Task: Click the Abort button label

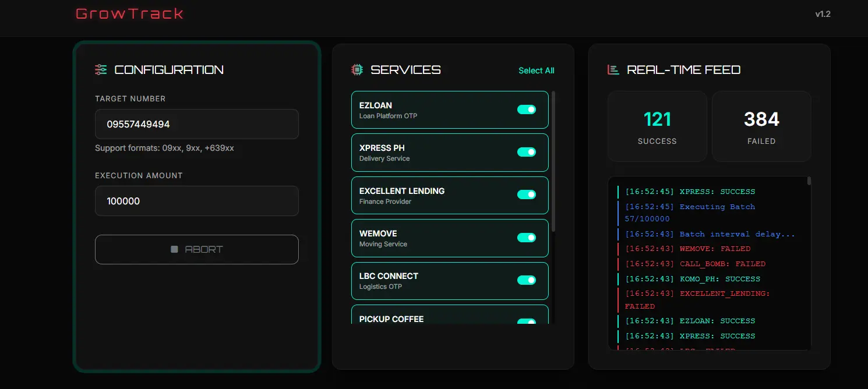Action: 204,249
